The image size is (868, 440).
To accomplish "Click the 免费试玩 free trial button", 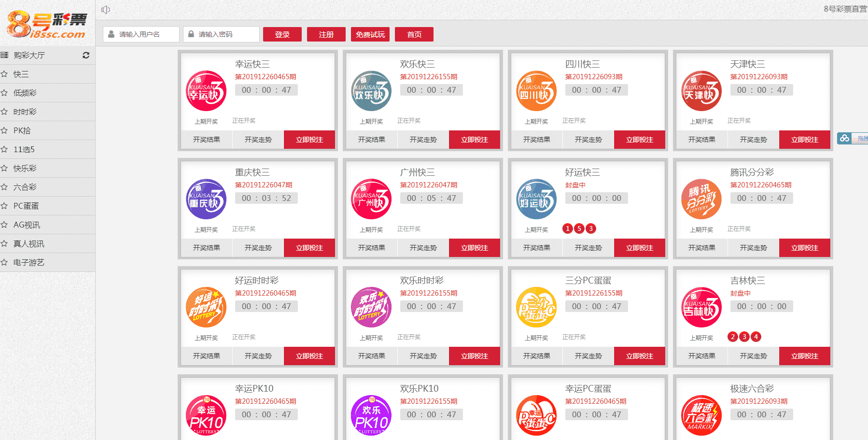I will [370, 34].
